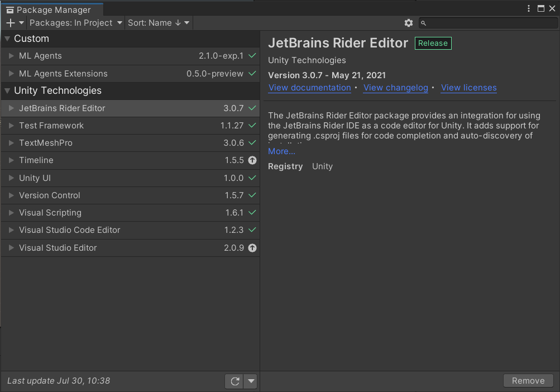Click Test Framework installed checkmark
The height and width of the screenshot is (392, 560).
252,126
